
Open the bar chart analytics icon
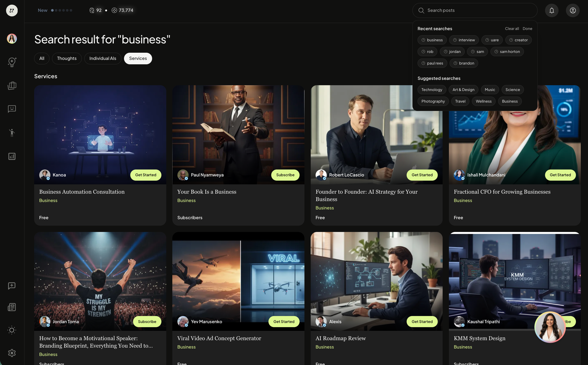(12, 156)
